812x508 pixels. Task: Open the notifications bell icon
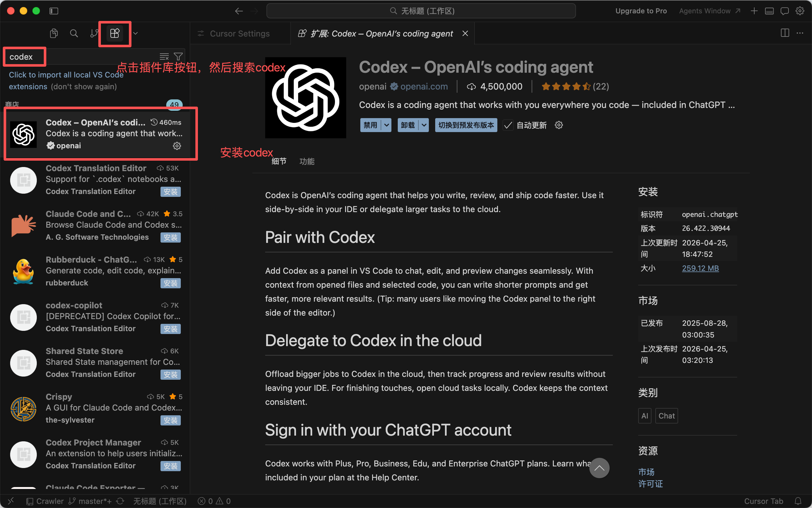pos(798,501)
